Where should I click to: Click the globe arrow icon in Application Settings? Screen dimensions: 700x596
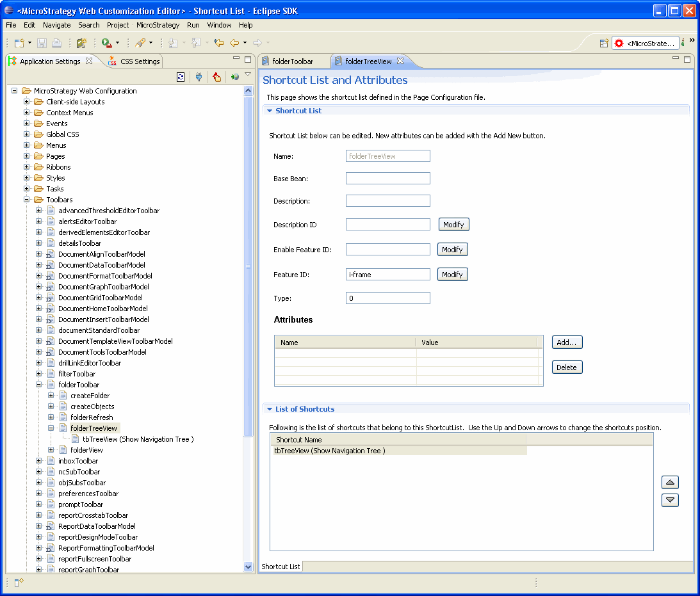pos(235,77)
